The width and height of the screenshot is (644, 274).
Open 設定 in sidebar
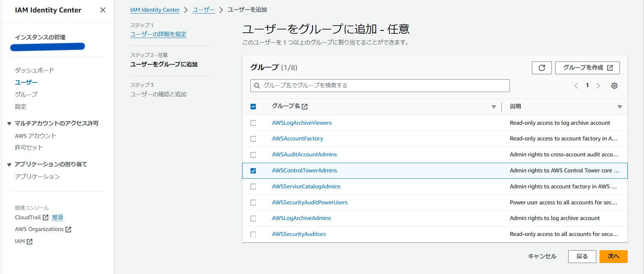[21, 107]
